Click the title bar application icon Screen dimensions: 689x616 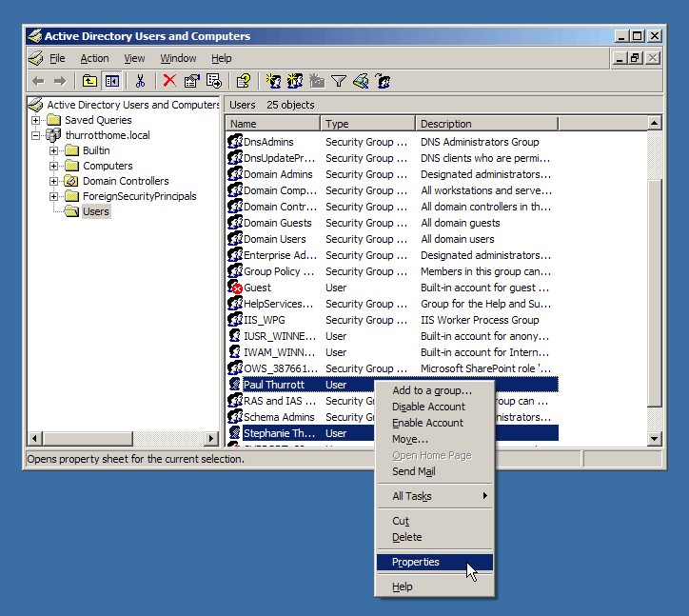point(35,36)
